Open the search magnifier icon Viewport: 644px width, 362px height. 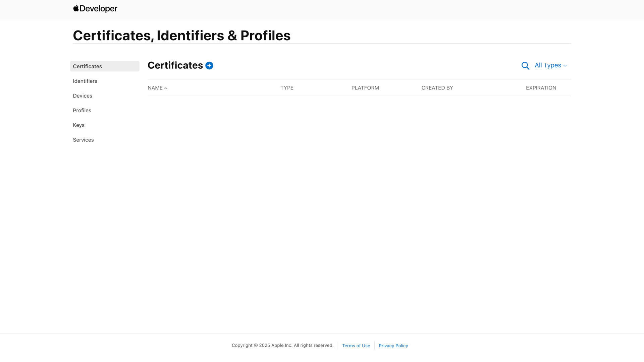tap(525, 66)
